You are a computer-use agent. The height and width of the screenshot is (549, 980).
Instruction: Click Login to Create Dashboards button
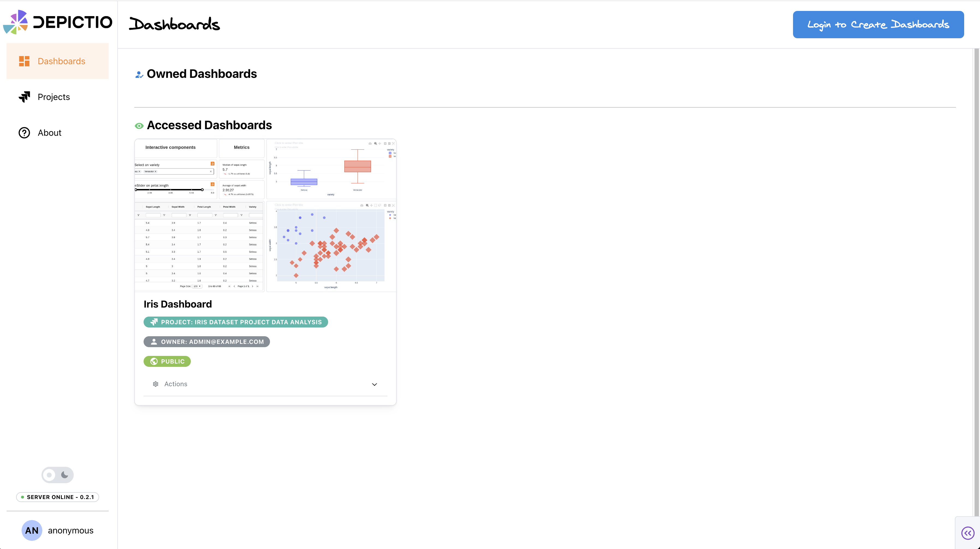pos(878,25)
